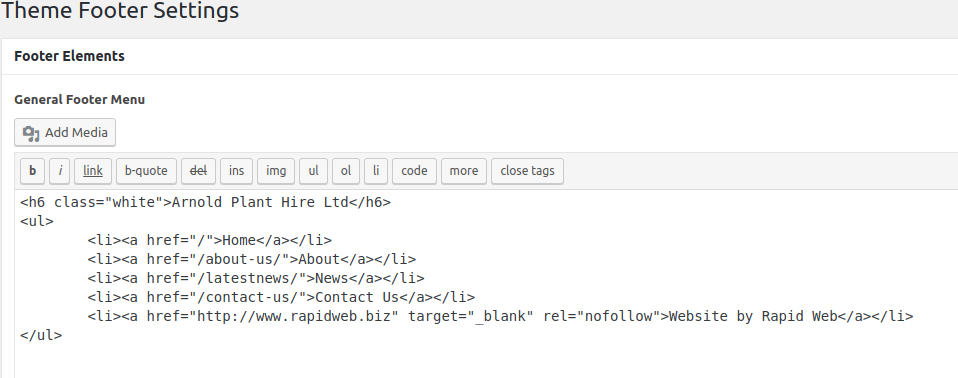Insert a list item with the li quicktag
Viewport: 958px width, 378px height.
(376, 171)
